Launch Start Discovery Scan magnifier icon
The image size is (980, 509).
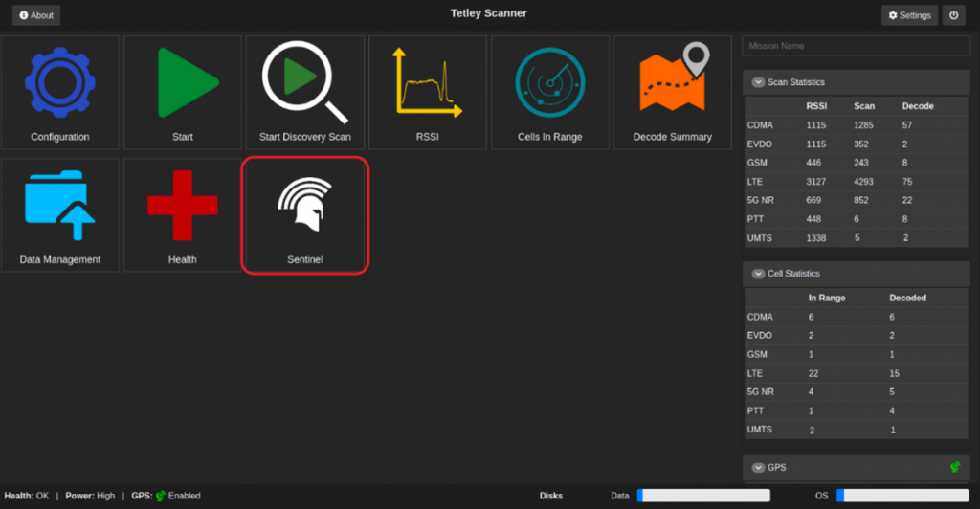coord(305,93)
